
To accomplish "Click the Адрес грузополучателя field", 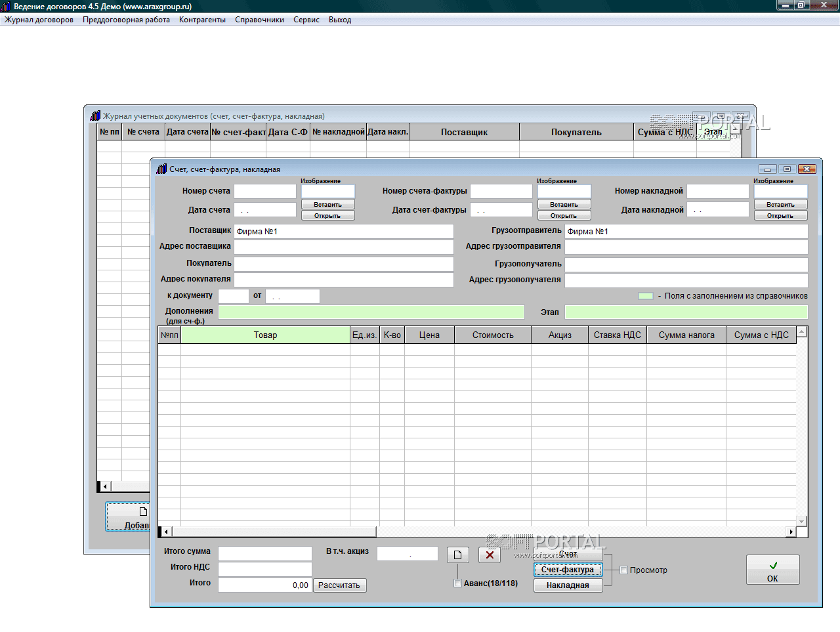I will tap(686, 280).
